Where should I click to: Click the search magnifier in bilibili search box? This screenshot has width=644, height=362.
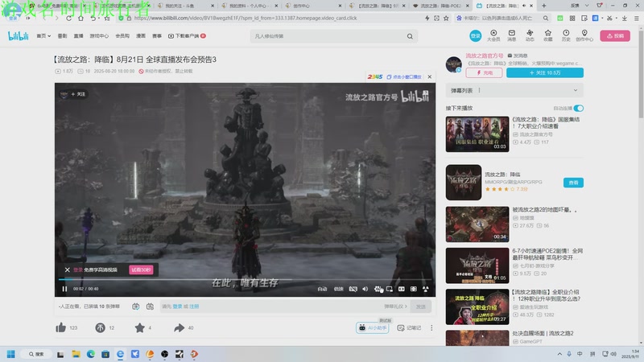tap(410, 36)
